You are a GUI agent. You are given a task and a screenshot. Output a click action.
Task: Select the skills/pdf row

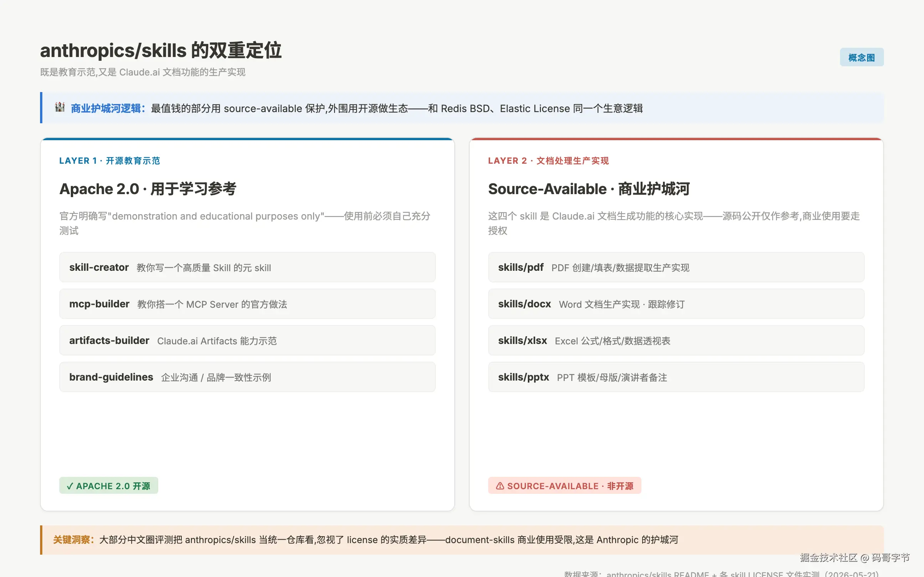click(x=676, y=267)
